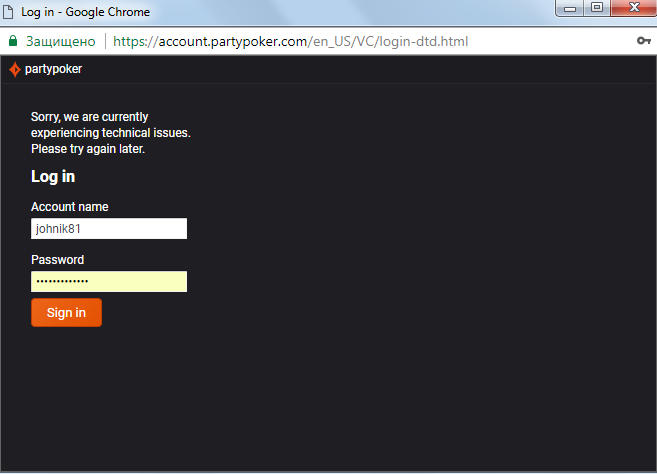Maximize the Chrome login window
Screen dimensions: 657x474
tap(597, 8)
